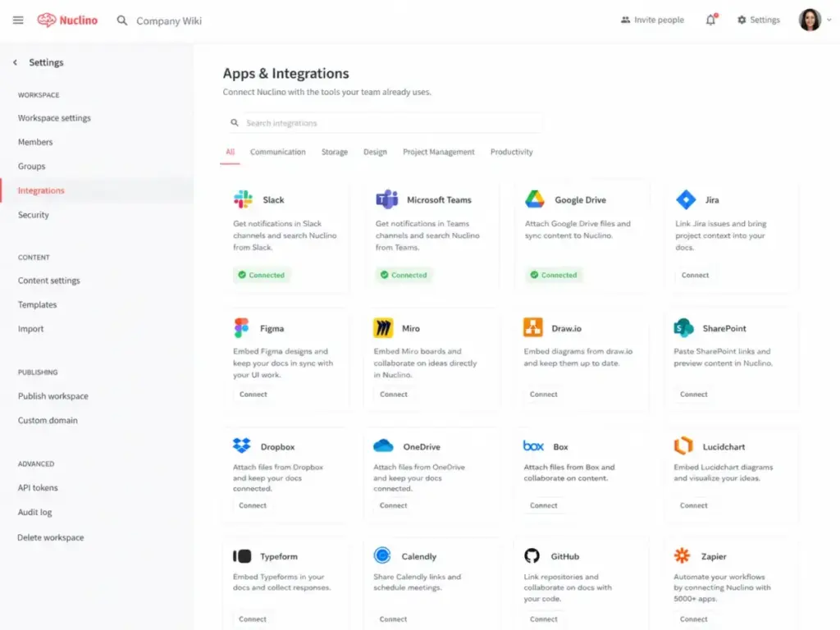Open the hamburger menu icon
Viewport: 840px width, 630px height.
18,21
